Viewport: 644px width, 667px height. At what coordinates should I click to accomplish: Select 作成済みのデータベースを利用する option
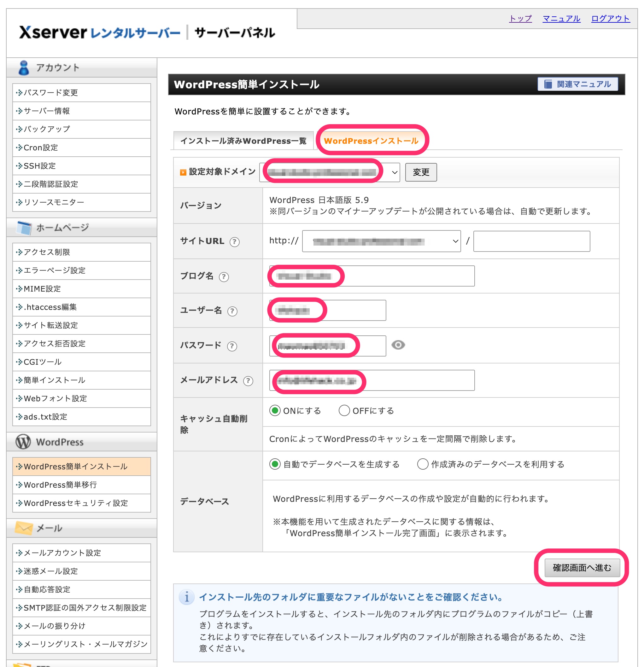point(423,464)
